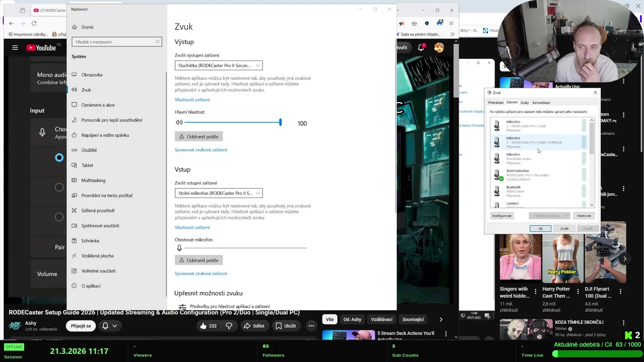Dislike the YouTube video
This screenshot has width=644, height=362.
(229, 326)
